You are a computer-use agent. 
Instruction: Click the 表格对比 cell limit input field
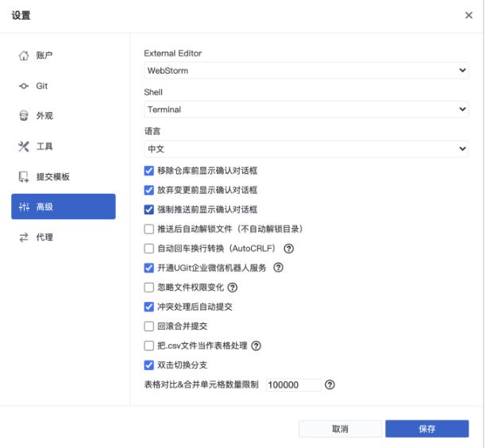(x=292, y=384)
